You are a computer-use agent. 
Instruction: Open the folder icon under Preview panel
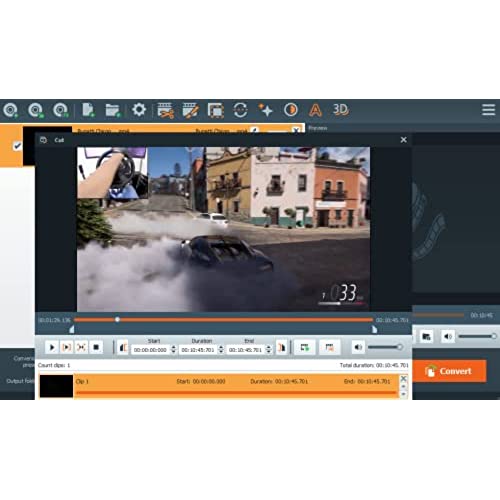(426, 336)
